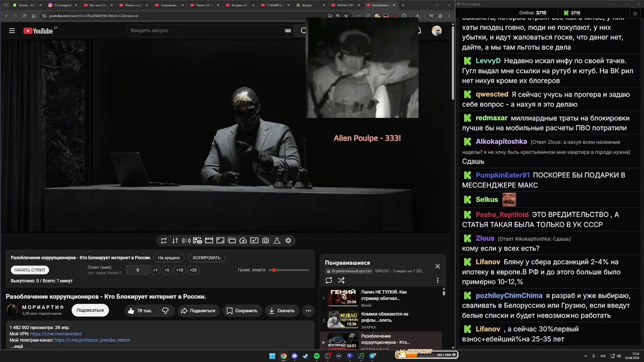Go to the YouTube home logo
This screenshot has width=644, height=362.
click(38, 31)
